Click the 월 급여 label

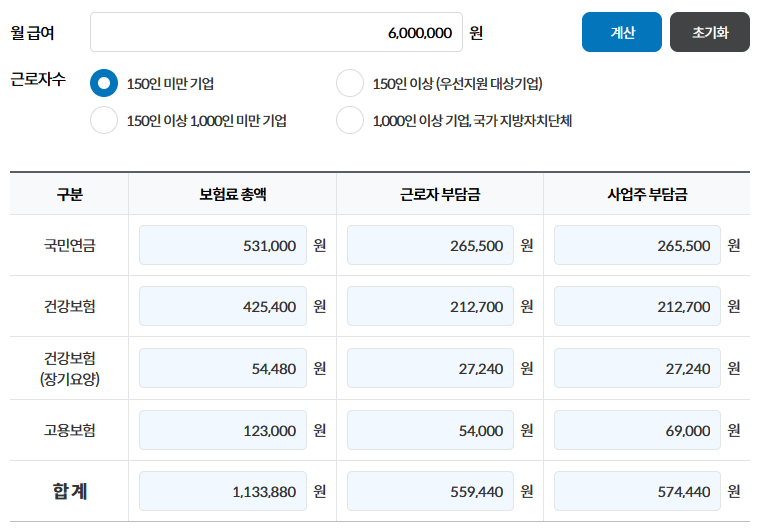(32, 32)
